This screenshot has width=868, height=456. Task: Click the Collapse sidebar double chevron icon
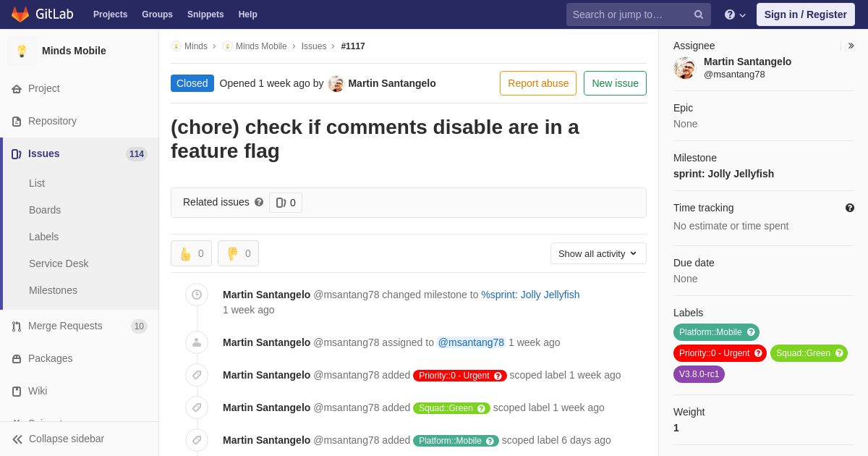tap(17, 439)
